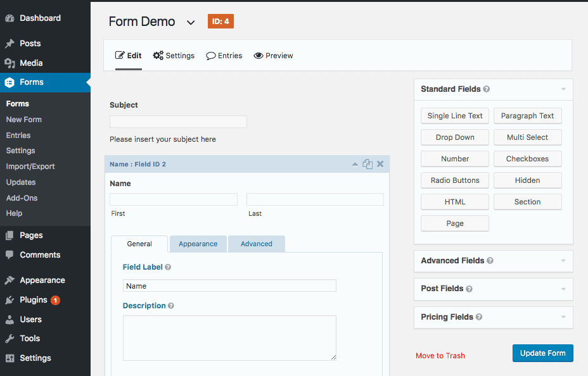Screen dimensions: 588x376
Task: Duplicate the Name field via copy icon
Action: click(x=367, y=164)
